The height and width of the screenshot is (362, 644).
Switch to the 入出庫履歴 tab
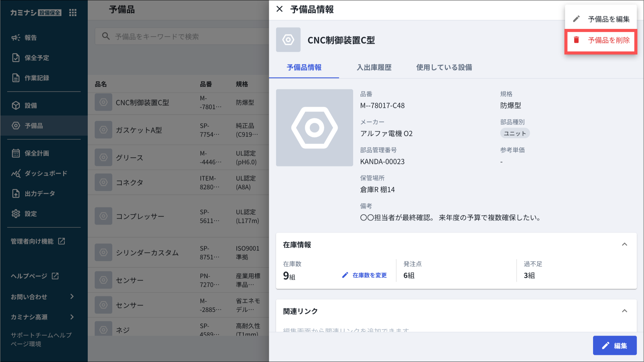pyautogui.click(x=374, y=67)
